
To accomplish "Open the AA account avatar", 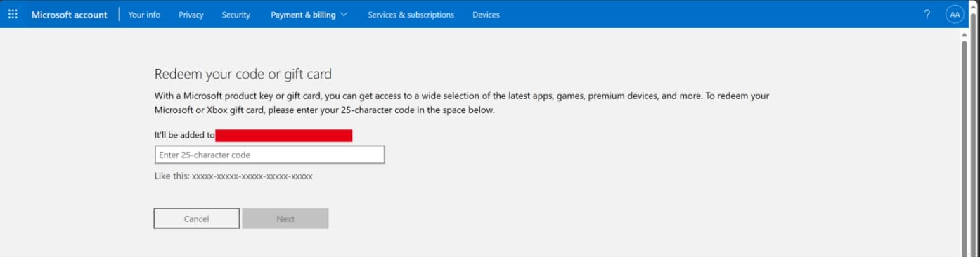I will (955, 14).
